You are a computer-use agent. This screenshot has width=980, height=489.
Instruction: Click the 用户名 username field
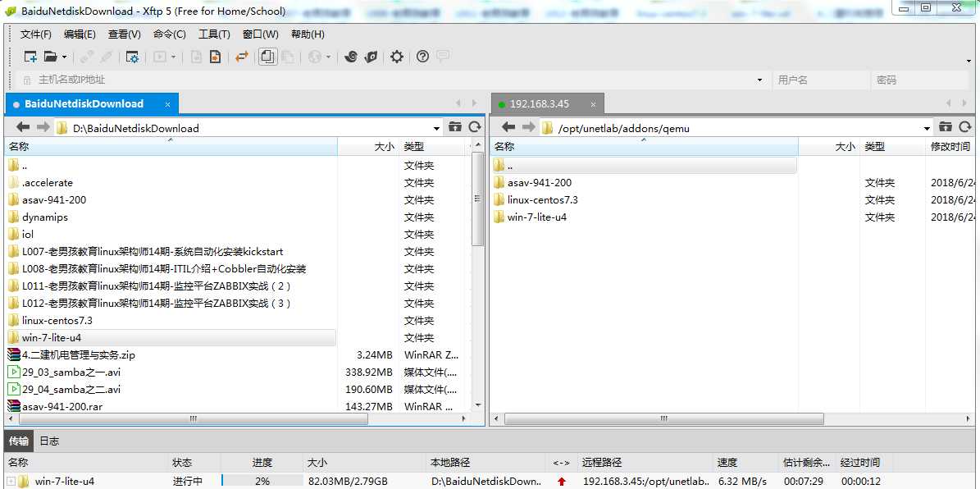click(821, 80)
